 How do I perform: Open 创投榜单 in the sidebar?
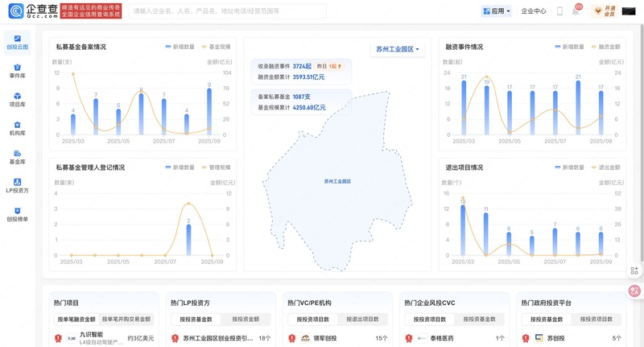[x=17, y=214]
